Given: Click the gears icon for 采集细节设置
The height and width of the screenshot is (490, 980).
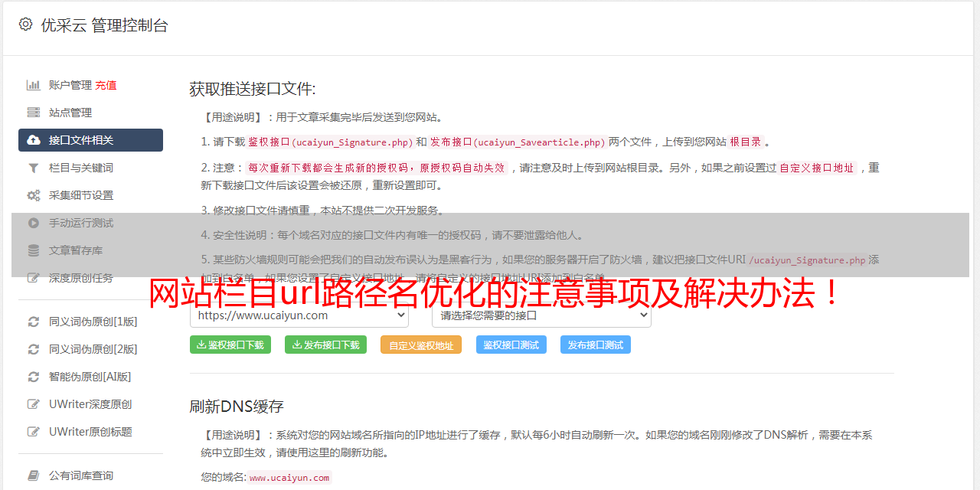Looking at the screenshot, I should pyautogui.click(x=34, y=195).
